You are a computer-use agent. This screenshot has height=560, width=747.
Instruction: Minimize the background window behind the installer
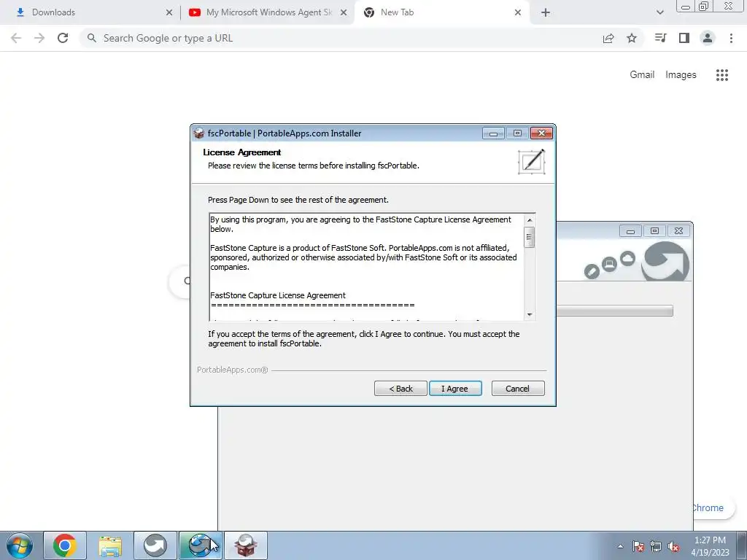(630, 231)
